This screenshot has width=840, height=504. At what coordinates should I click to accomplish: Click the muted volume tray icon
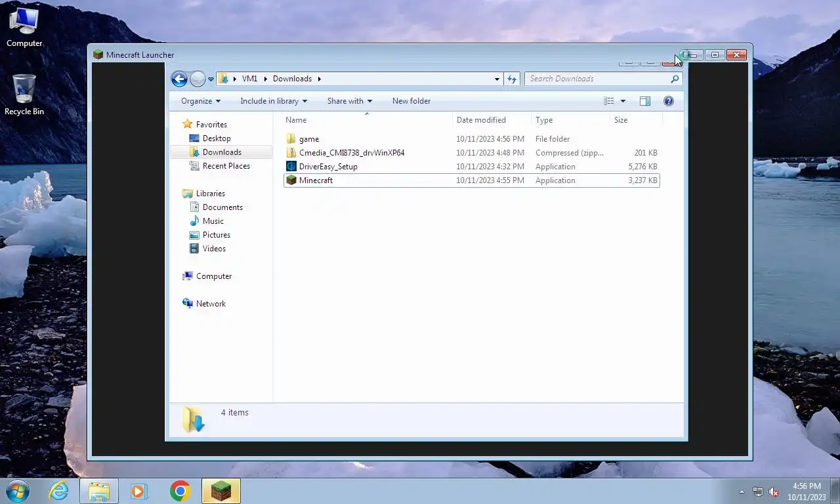tap(774, 492)
